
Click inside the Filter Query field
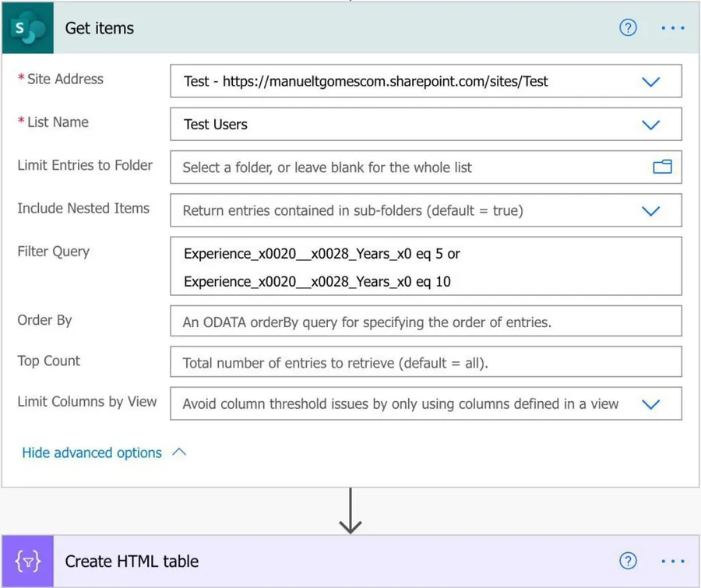pos(425,267)
